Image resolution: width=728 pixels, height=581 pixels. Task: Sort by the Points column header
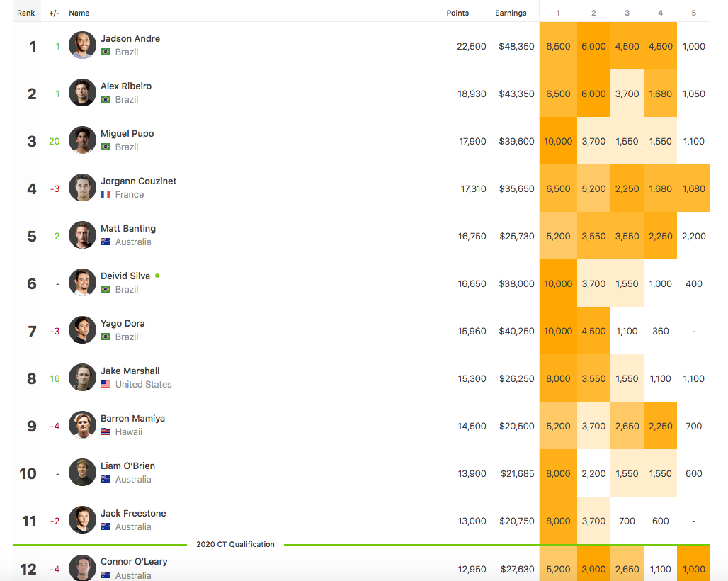click(457, 13)
